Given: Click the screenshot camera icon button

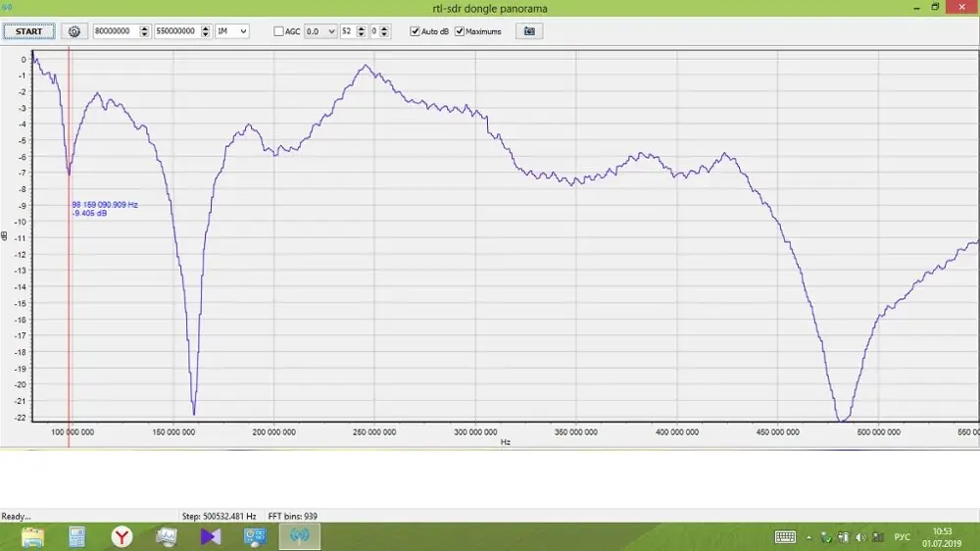Looking at the screenshot, I should tap(529, 31).
